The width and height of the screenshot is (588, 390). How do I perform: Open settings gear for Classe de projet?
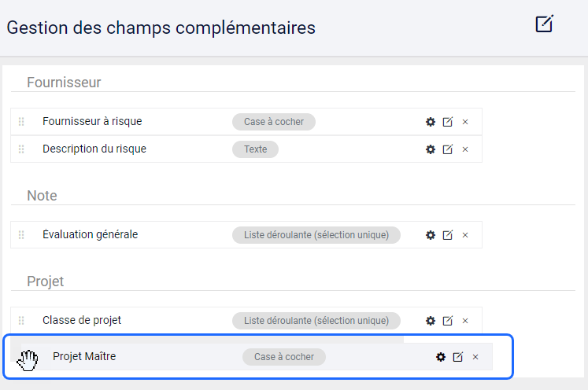[431, 321]
